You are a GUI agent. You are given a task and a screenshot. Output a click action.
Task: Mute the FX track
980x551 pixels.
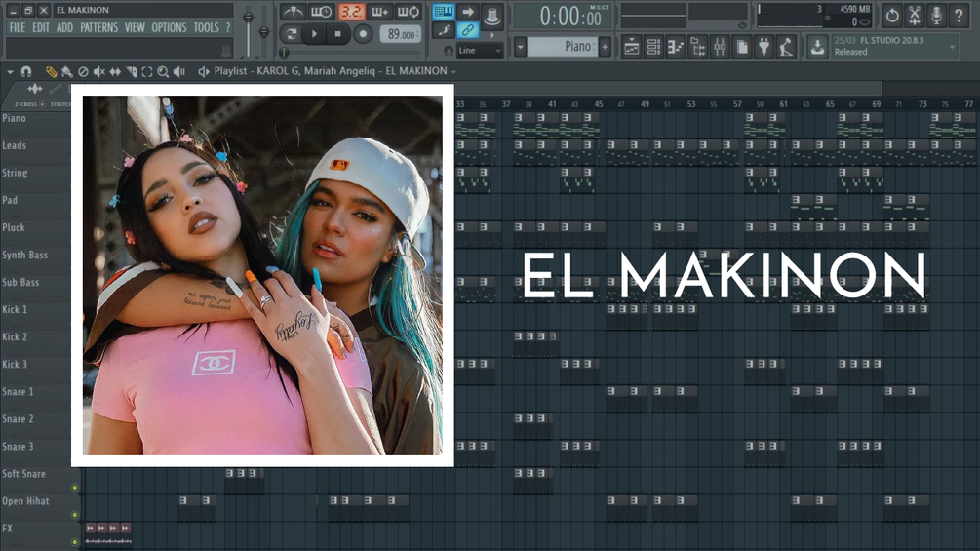tap(75, 542)
